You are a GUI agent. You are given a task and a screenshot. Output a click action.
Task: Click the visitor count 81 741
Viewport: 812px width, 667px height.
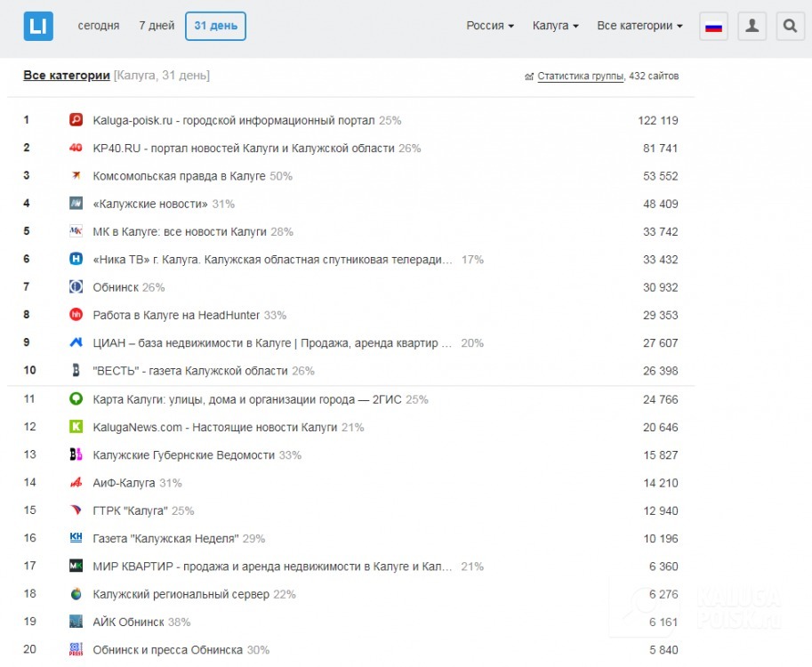(660, 149)
